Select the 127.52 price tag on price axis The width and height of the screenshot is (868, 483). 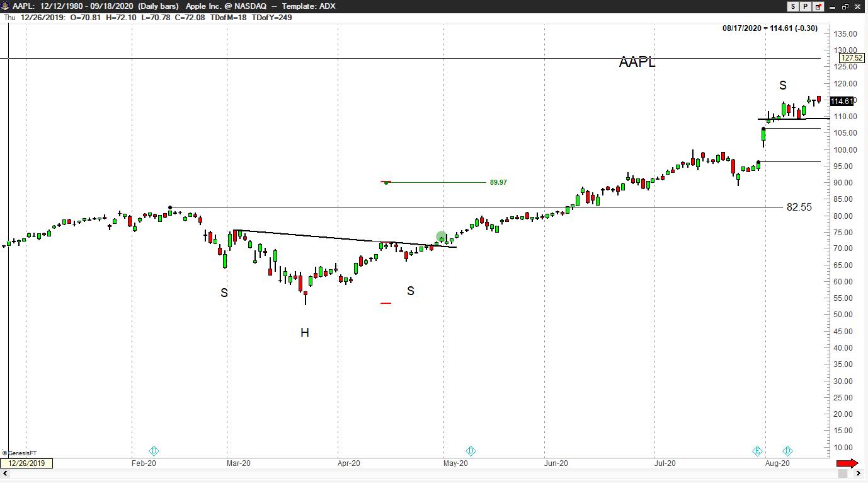(852, 58)
